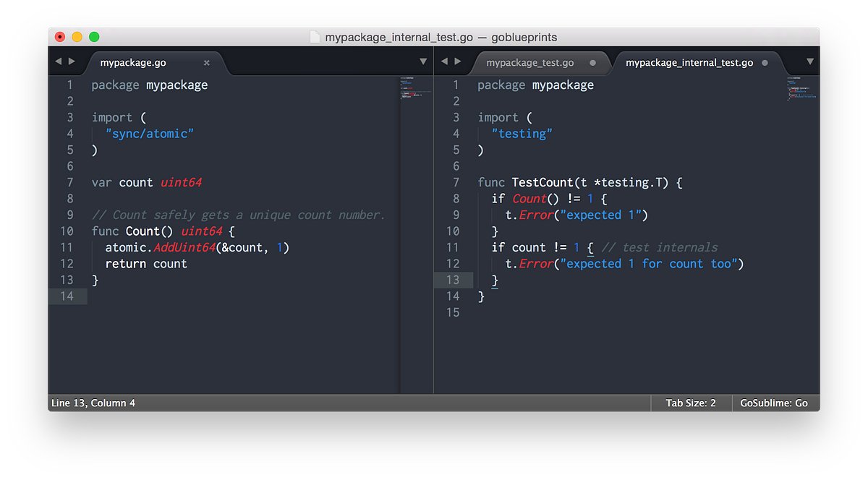This screenshot has height=480, width=868.
Task: Open the Tab Size: 2 indentation menu
Action: point(691,403)
